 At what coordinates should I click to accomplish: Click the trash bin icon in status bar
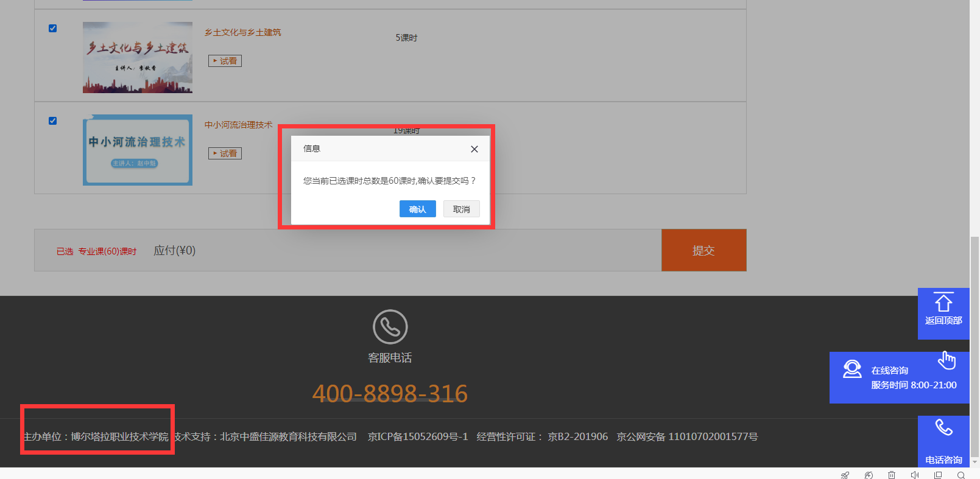tap(892, 475)
